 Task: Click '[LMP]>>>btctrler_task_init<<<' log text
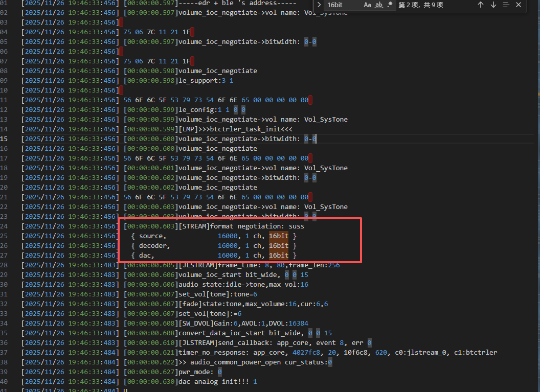tap(235, 129)
